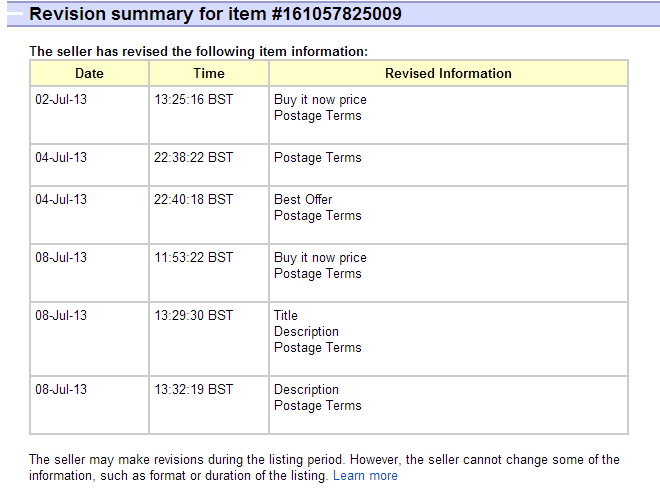The image size is (660, 492).
Task: Click Buy it now price in 11:53:22 row
Action: [x=320, y=258]
